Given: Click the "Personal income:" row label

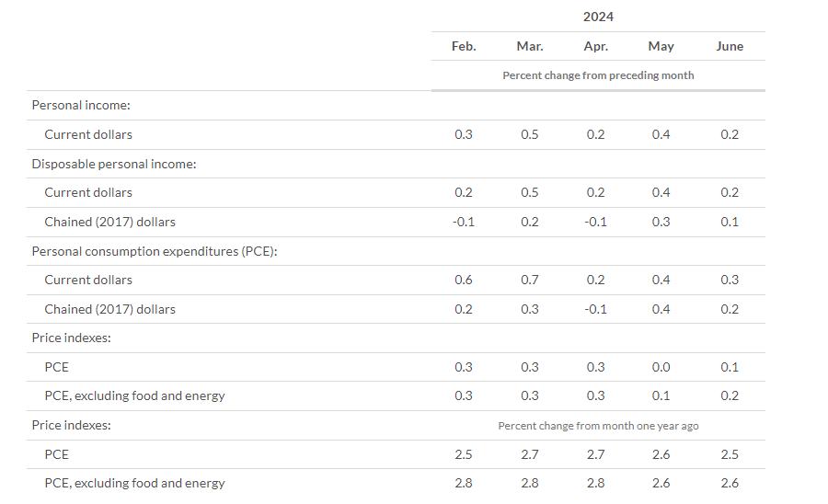Looking at the screenshot, I should [x=81, y=106].
